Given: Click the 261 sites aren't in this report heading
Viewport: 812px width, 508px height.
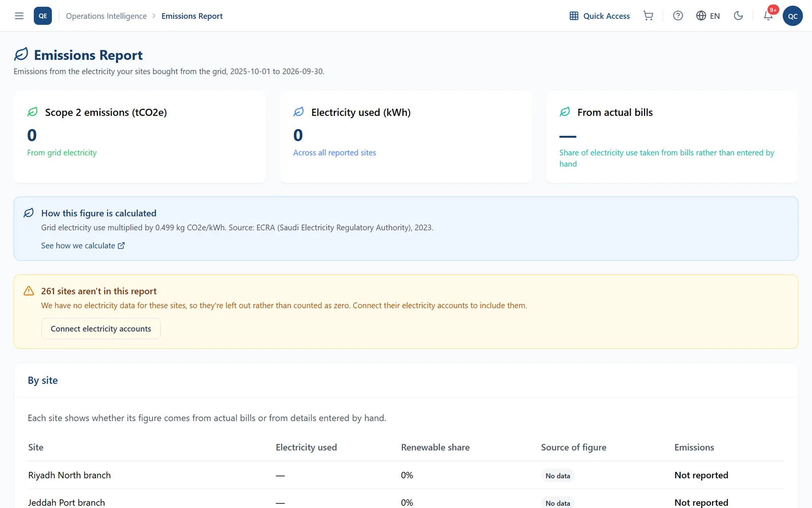Looking at the screenshot, I should [x=99, y=291].
